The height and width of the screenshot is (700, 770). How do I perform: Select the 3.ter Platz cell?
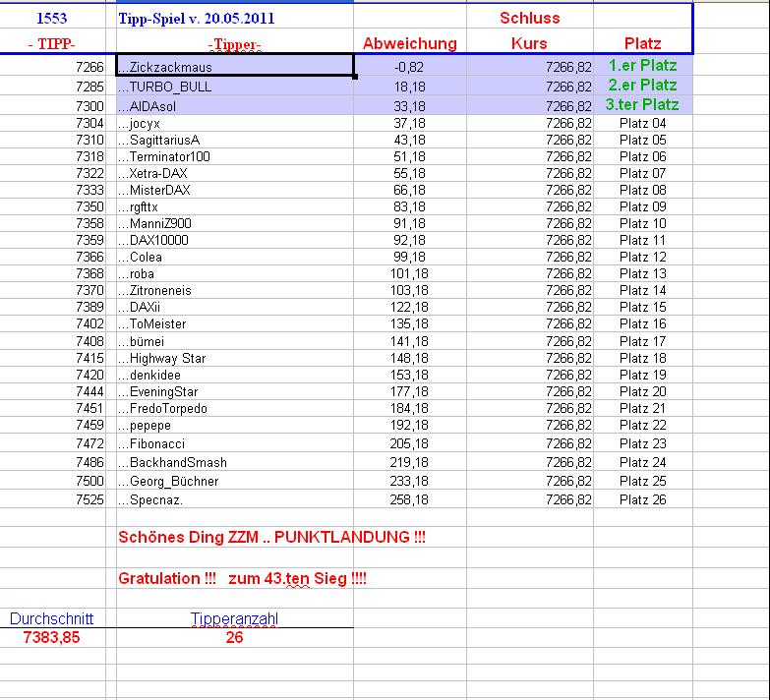(x=643, y=104)
